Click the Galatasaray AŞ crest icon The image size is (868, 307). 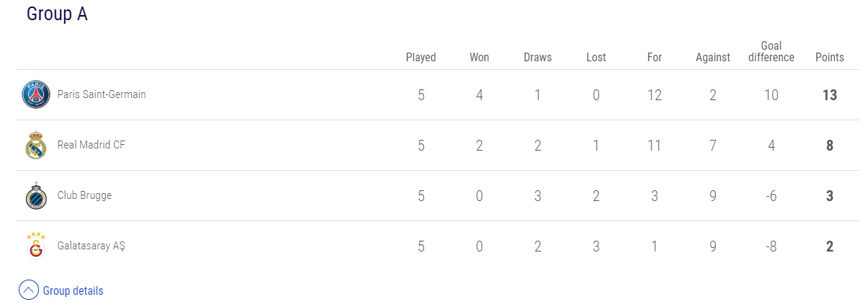(35, 245)
